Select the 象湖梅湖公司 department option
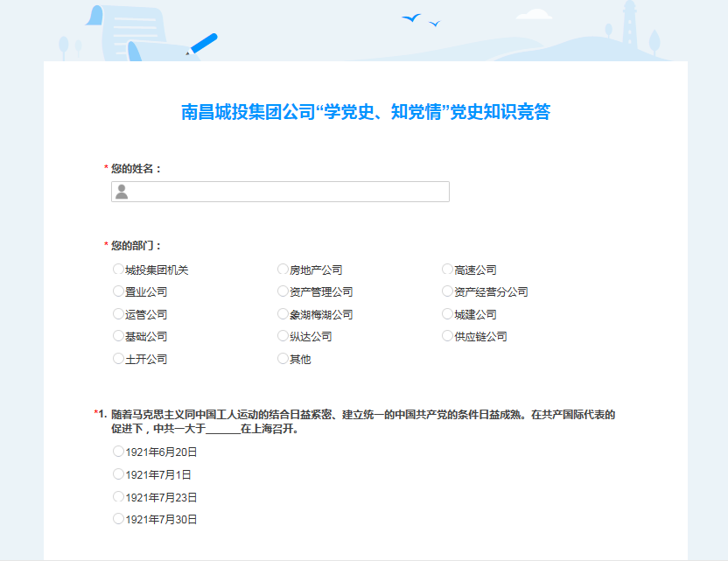 point(282,313)
